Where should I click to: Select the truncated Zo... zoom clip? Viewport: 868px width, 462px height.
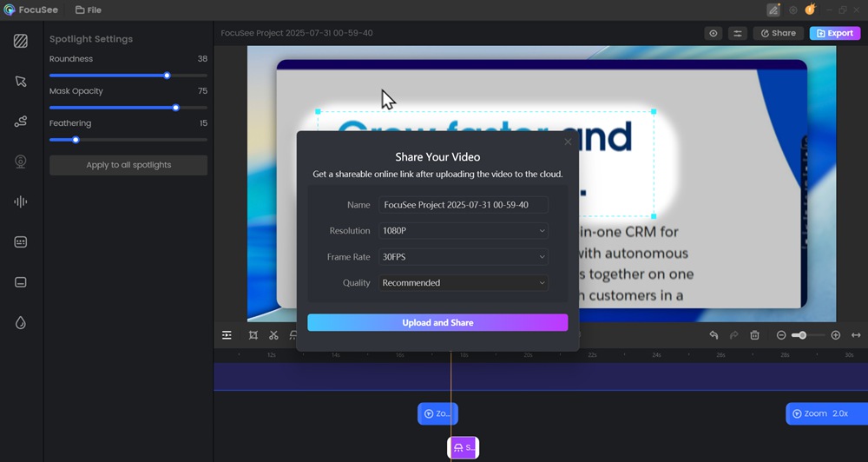point(437,414)
